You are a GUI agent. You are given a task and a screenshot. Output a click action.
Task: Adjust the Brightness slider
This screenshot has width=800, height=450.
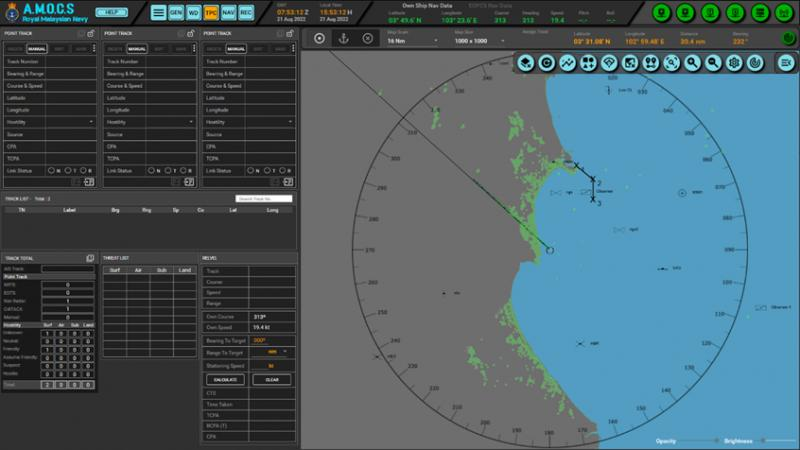click(x=762, y=440)
